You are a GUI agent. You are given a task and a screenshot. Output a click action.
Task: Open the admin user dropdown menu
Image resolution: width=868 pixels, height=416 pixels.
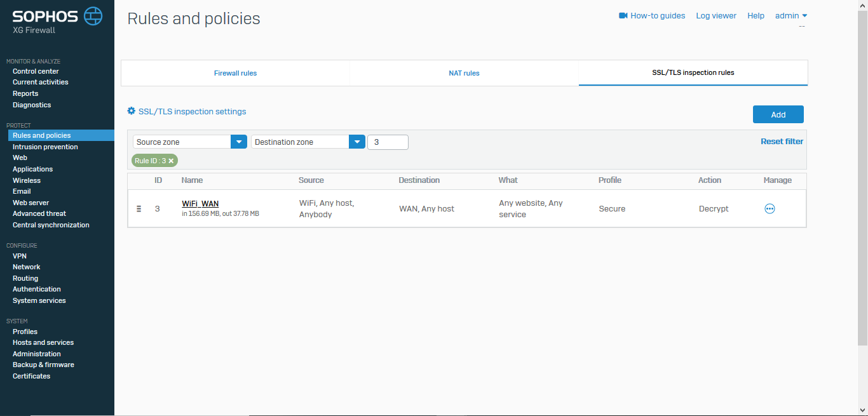pyautogui.click(x=791, y=15)
